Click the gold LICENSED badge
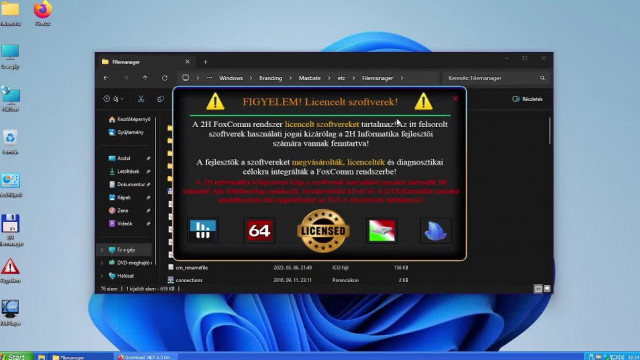This screenshot has width=640, height=360. pos(323,231)
